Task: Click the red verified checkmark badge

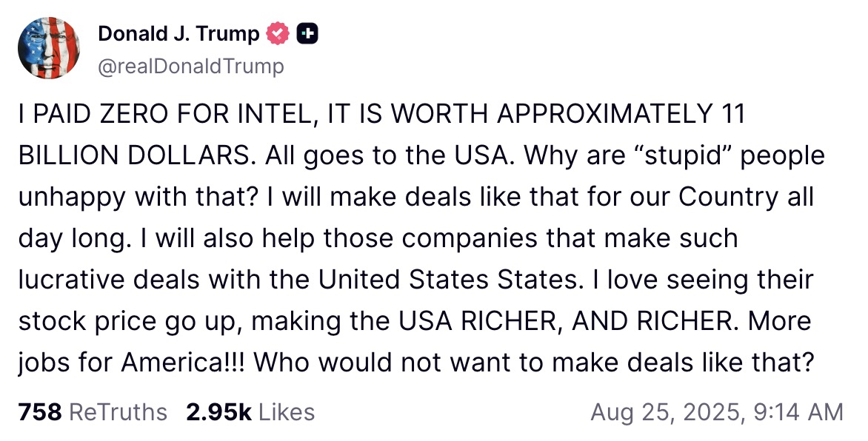Action: (x=278, y=33)
